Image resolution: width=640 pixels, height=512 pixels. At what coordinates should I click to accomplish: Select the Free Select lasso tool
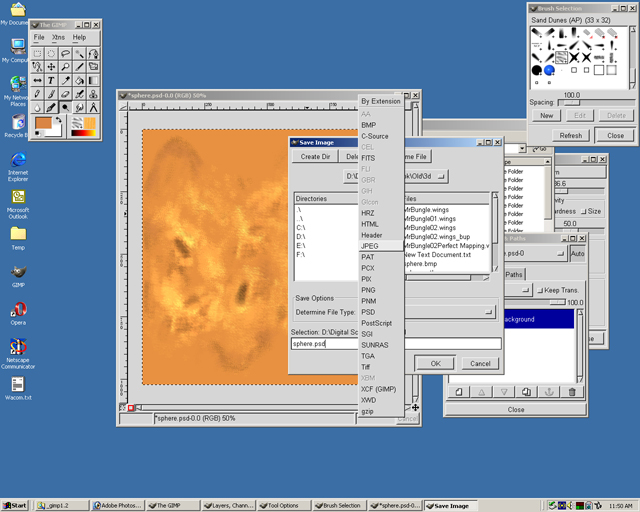pos(65,53)
